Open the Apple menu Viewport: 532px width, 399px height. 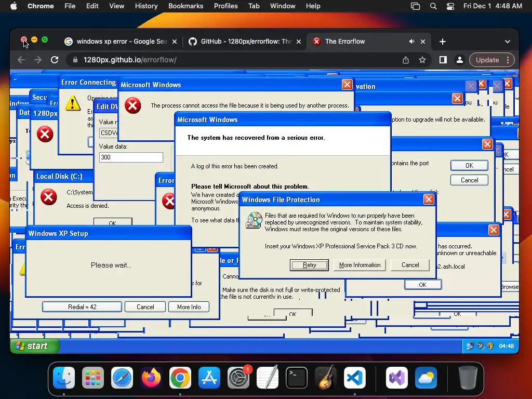tap(14, 6)
